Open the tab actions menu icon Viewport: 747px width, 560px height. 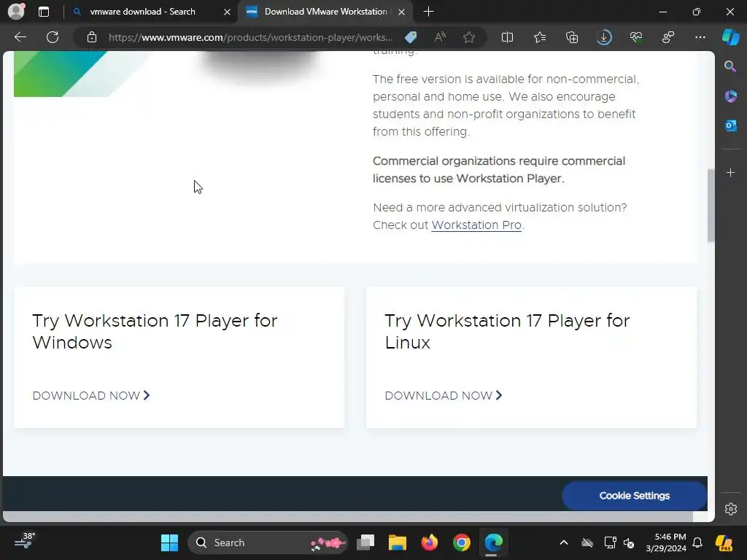click(x=44, y=12)
